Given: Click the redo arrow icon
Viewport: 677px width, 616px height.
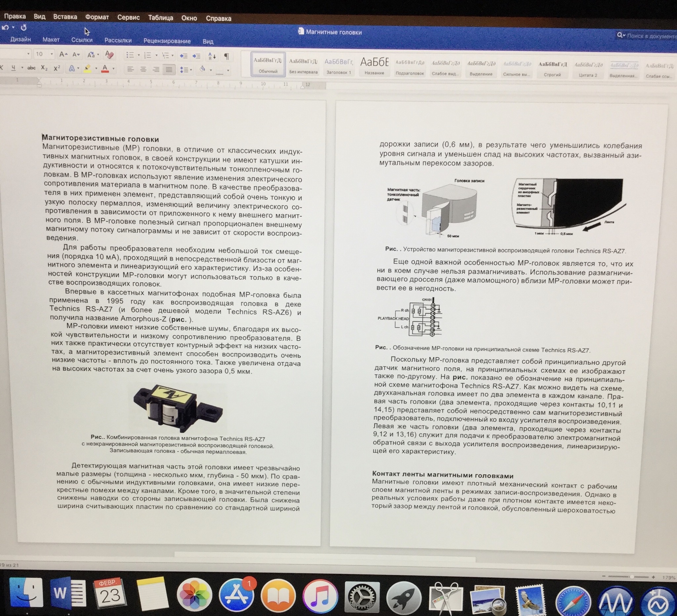Looking at the screenshot, I should (23, 27).
